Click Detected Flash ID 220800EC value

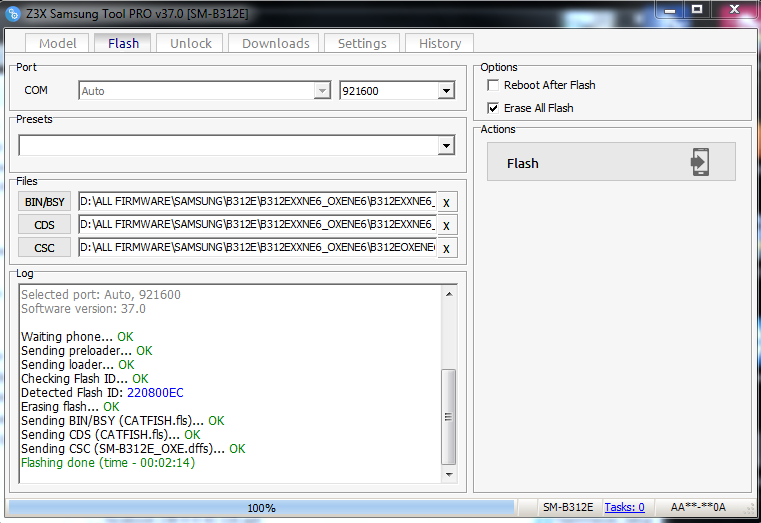pos(155,392)
